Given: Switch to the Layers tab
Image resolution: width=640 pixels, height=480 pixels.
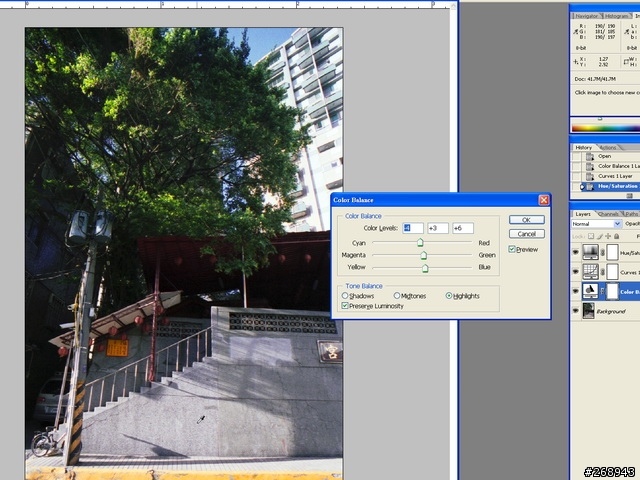Looking at the screenshot, I should click(583, 214).
